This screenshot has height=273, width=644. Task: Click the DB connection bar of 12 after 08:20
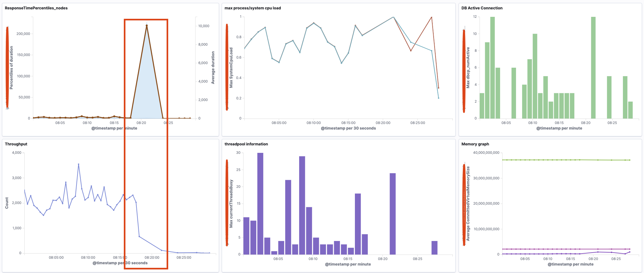tap(593, 67)
